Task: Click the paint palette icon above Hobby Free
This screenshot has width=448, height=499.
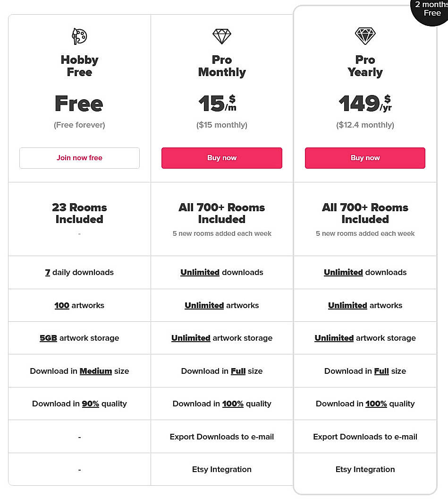Action: coord(79,36)
